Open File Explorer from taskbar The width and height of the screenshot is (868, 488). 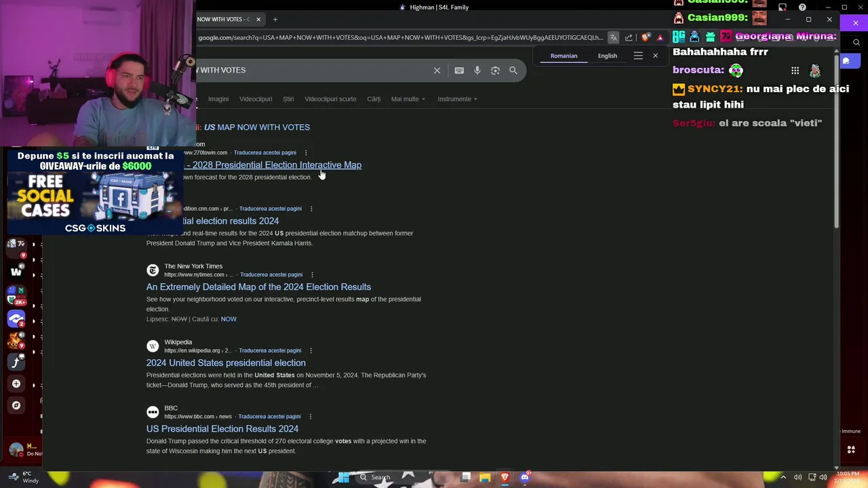click(485, 477)
